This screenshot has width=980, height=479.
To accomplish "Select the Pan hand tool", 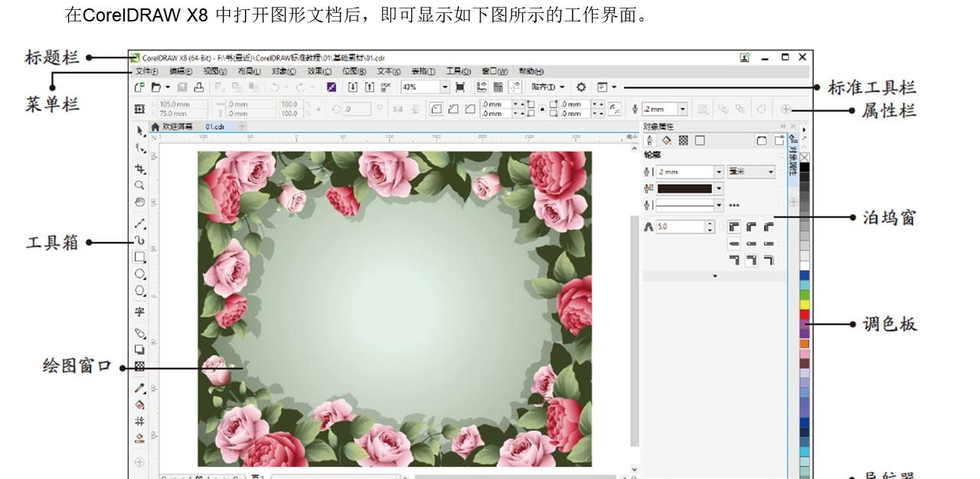I will [139, 202].
